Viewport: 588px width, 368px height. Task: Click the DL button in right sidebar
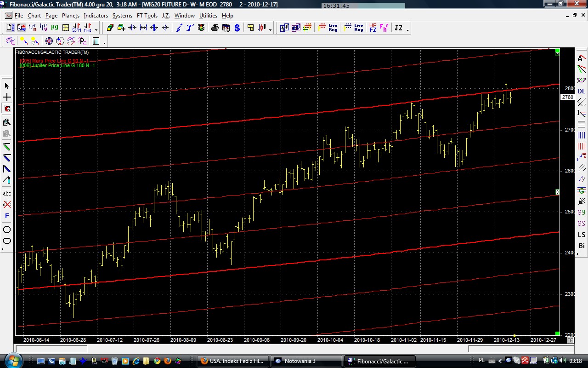point(582,91)
